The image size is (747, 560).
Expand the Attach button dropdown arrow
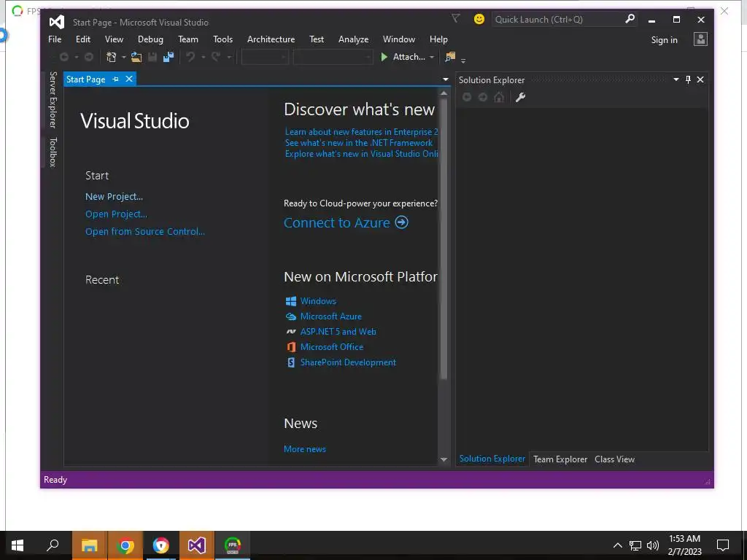point(432,57)
